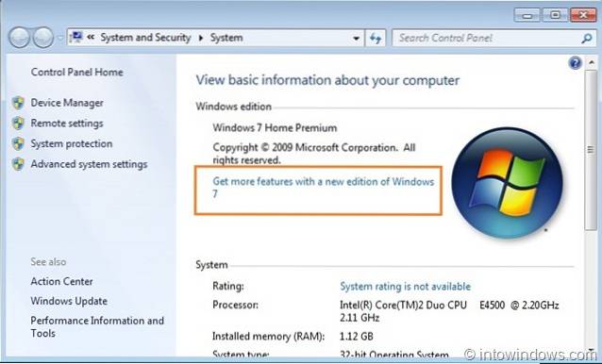The height and width of the screenshot is (364, 602).
Task: Click the vertical scrollbar thumb
Action: 592,150
